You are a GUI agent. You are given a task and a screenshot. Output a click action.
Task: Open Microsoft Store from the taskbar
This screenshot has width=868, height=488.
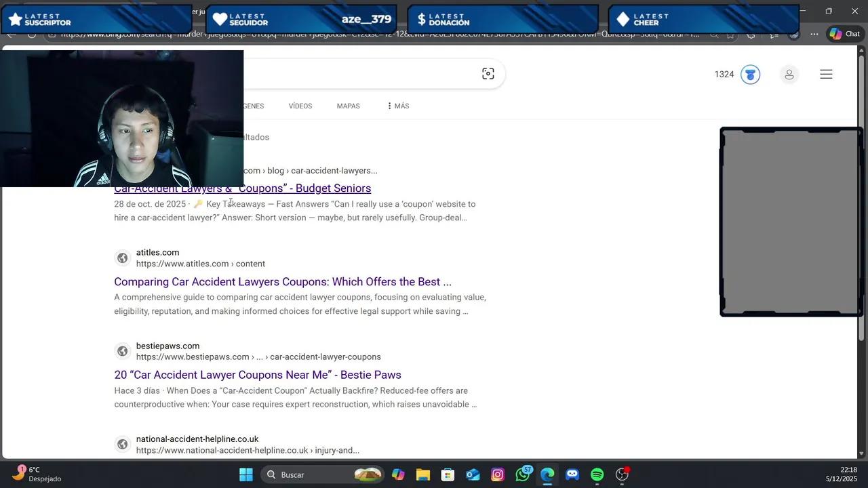click(448, 474)
